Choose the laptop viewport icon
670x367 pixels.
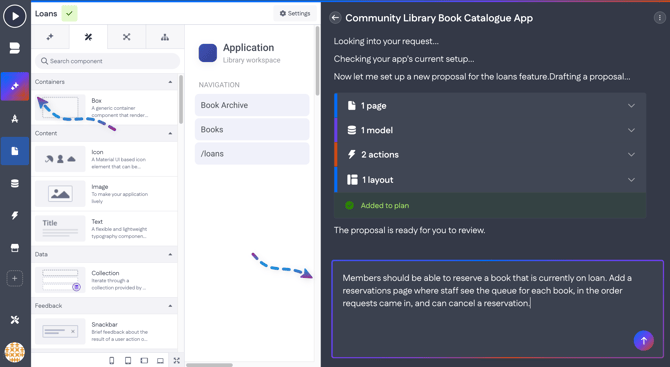coord(160,361)
